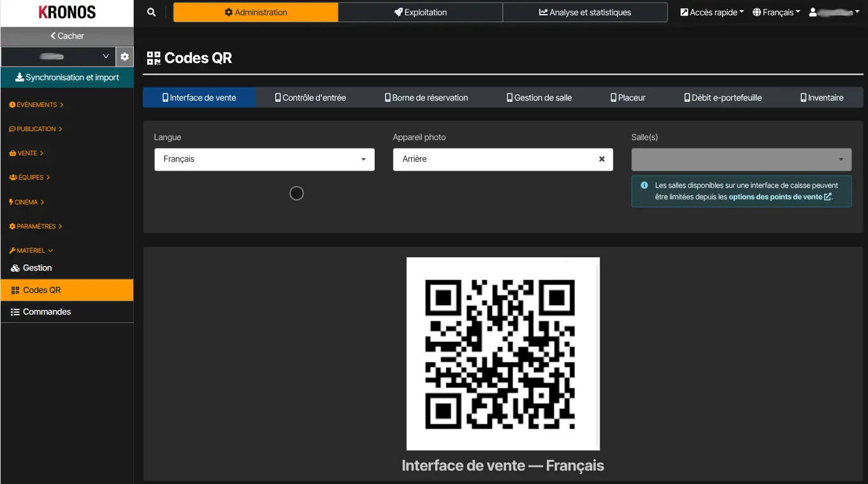This screenshot has width=868, height=484.
Task: Click the search magnifier icon
Action: tap(151, 12)
